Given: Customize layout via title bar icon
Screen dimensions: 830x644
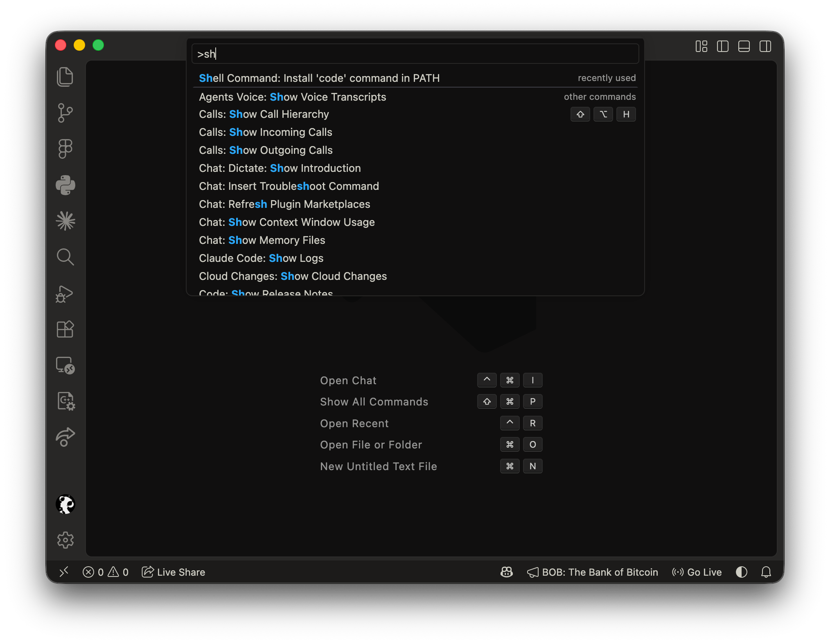Looking at the screenshot, I should pyautogui.click(x=701, y=46).
